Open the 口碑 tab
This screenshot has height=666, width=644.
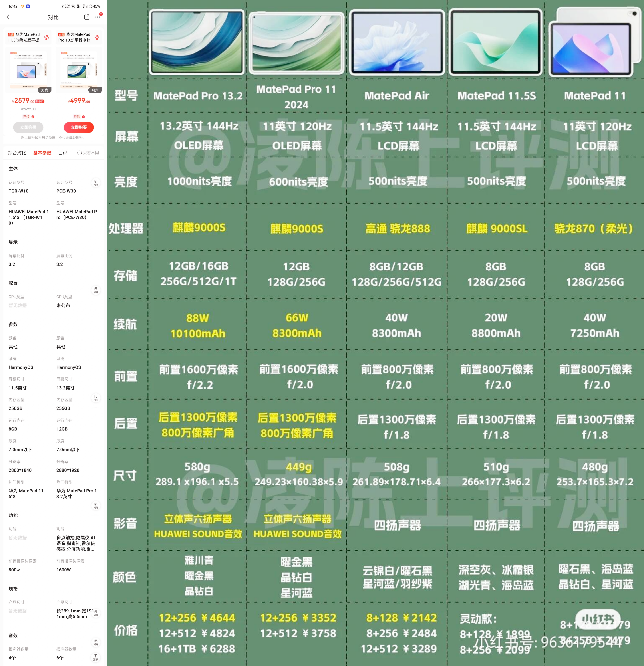point(63,153)
